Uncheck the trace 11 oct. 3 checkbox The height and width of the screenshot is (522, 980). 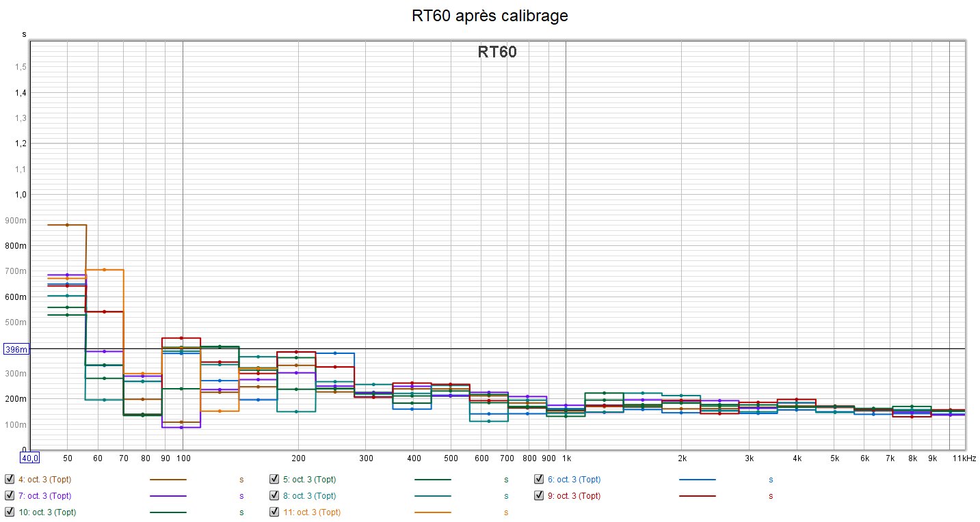[274, 512]
